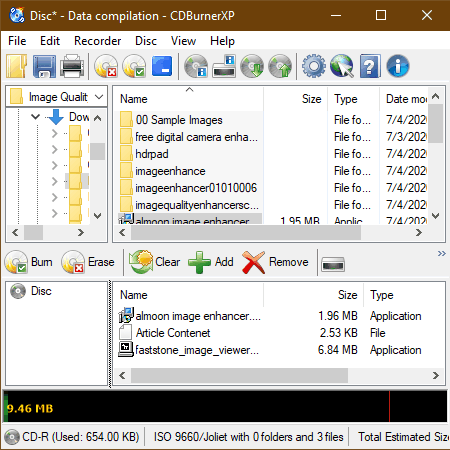Click the CD-R disc icon in the status bar
The image size is (450, 450).
12,437
